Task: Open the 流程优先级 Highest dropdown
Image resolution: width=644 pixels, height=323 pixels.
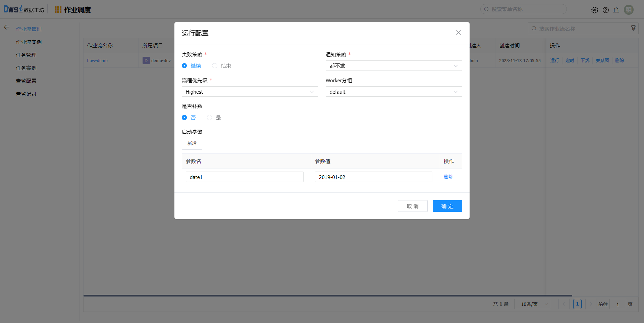Action: point(250,92)
